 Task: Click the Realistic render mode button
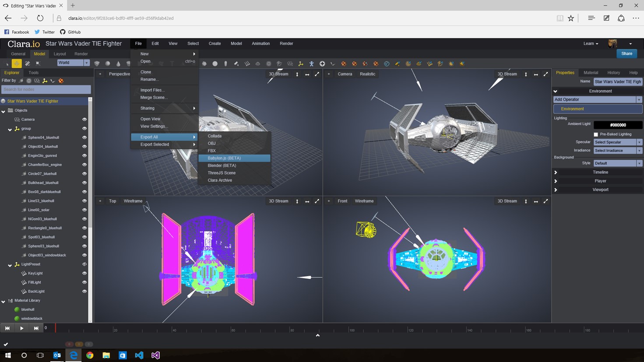(367, 74)
